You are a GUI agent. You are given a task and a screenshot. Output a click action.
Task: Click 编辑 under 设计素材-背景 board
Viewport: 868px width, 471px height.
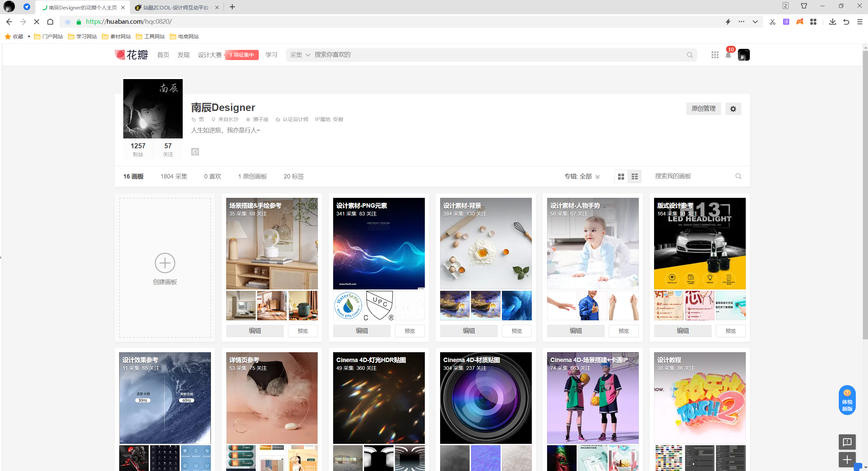tap(469, 331)
